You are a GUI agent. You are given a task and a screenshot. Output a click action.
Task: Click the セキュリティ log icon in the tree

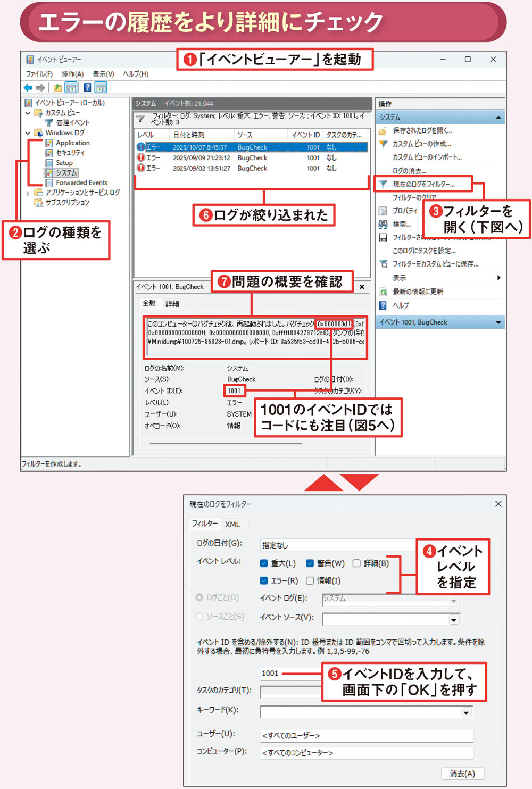coord(49,153)
